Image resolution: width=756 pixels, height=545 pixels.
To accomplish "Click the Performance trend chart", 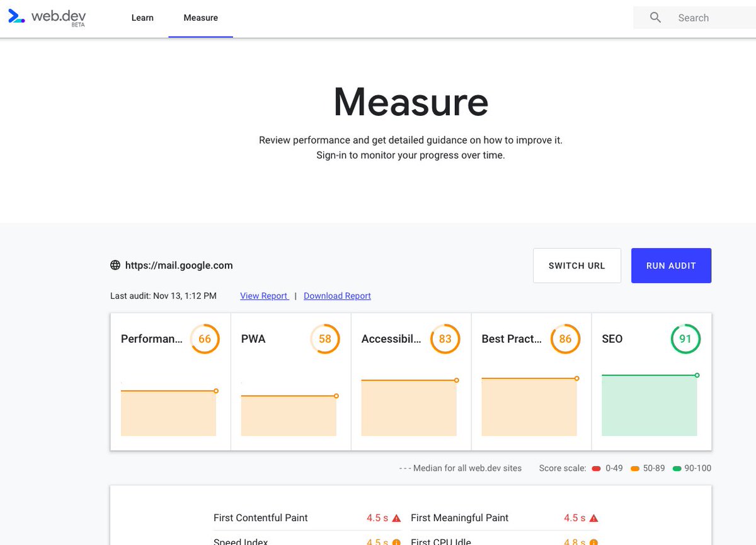I will 169,413.
